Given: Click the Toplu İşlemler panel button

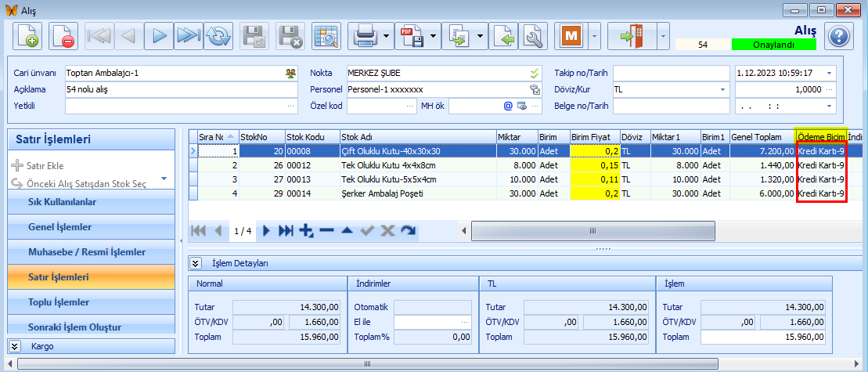Looking at the screenshot, I should pyautogui.click(x=90, y=302).
